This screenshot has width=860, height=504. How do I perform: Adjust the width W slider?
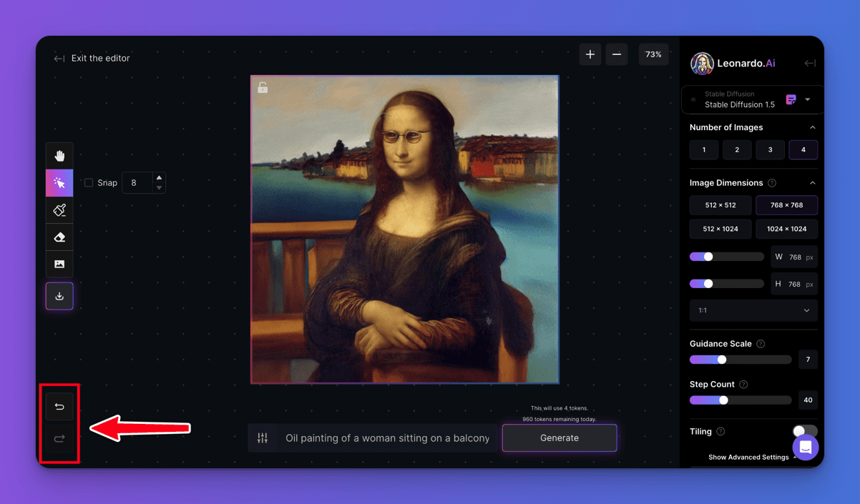[x=726, y=257]
